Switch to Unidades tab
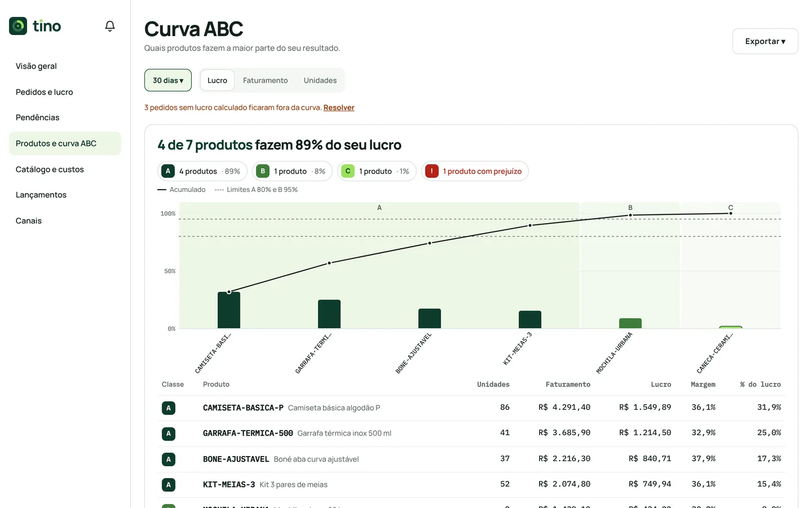Screen dimensions: 812x508 (x=320, y=80)
